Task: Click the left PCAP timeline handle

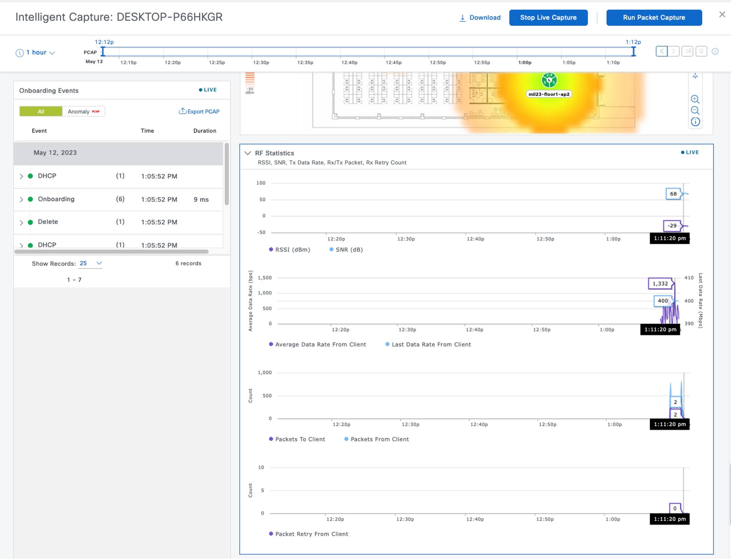Action: (103, 52)
